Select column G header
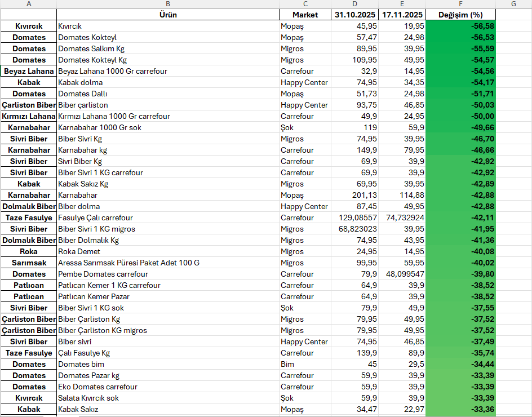532x417 pixels. (x=513, y=4)
